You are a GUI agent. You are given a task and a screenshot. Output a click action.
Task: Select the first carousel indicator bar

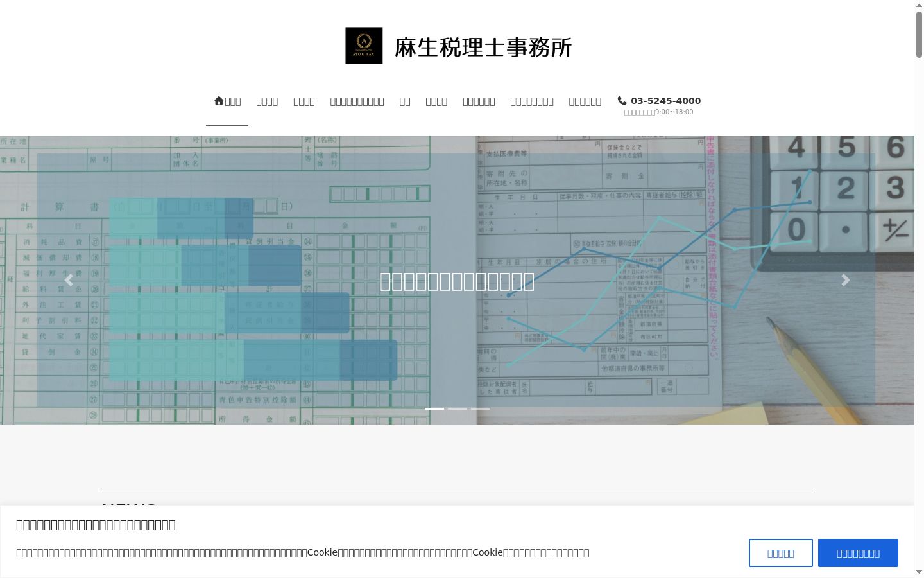[434, 408]
